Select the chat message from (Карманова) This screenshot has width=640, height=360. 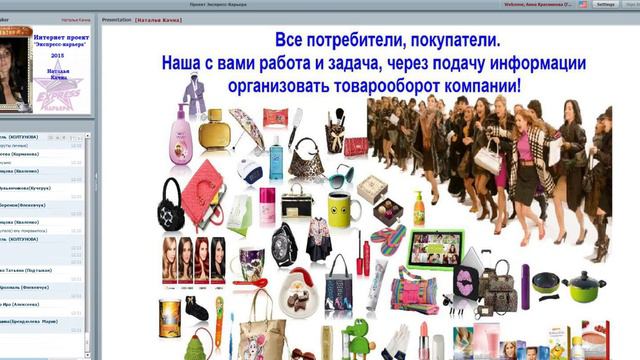(42, 158)
